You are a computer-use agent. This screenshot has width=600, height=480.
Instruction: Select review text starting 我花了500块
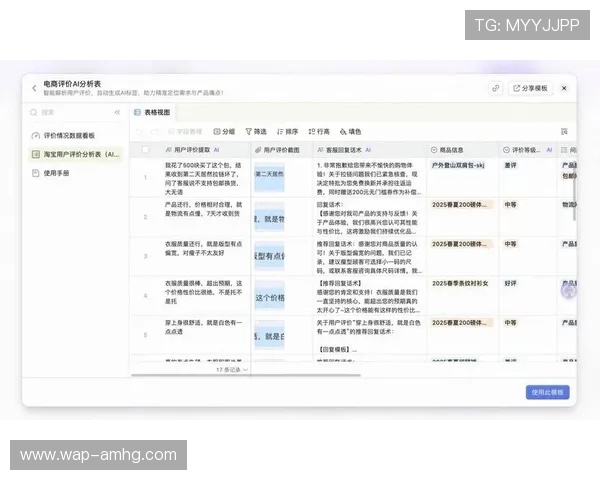(204, 178)
